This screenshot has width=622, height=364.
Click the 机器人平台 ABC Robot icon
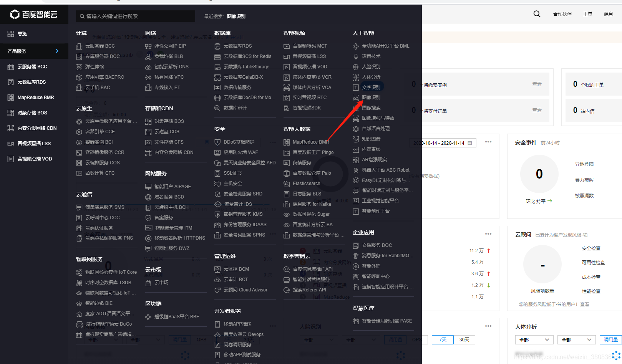tap(356, 170)
